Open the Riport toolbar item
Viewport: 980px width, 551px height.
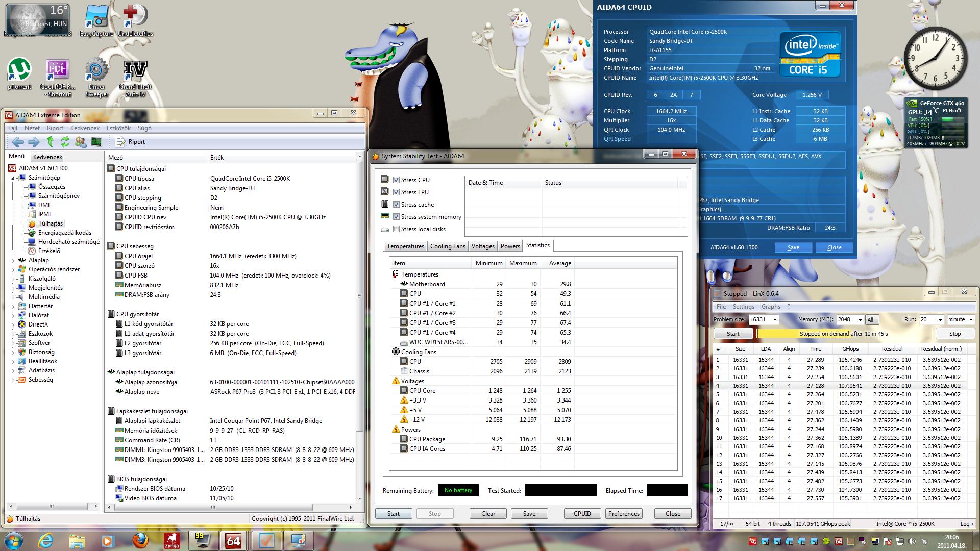point(131,142)
